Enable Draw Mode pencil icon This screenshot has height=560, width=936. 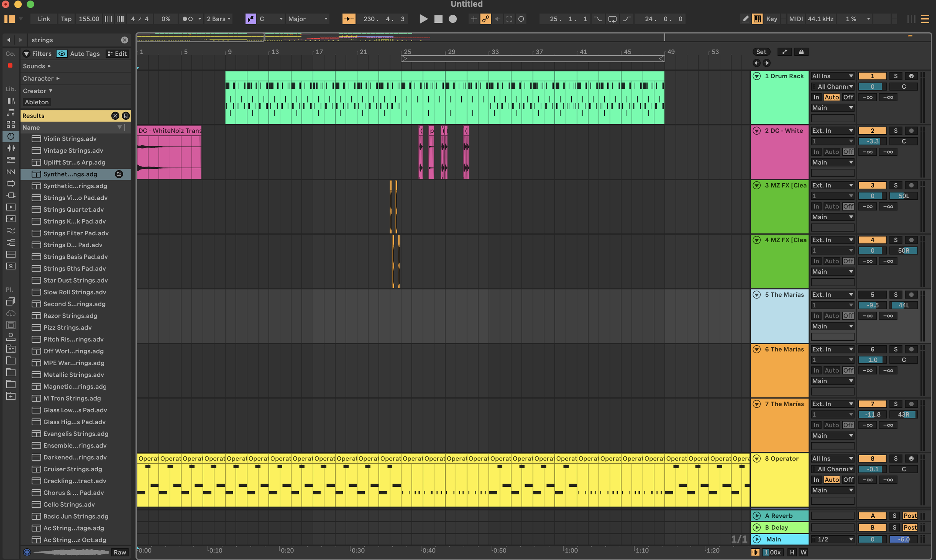pos(745,19)
